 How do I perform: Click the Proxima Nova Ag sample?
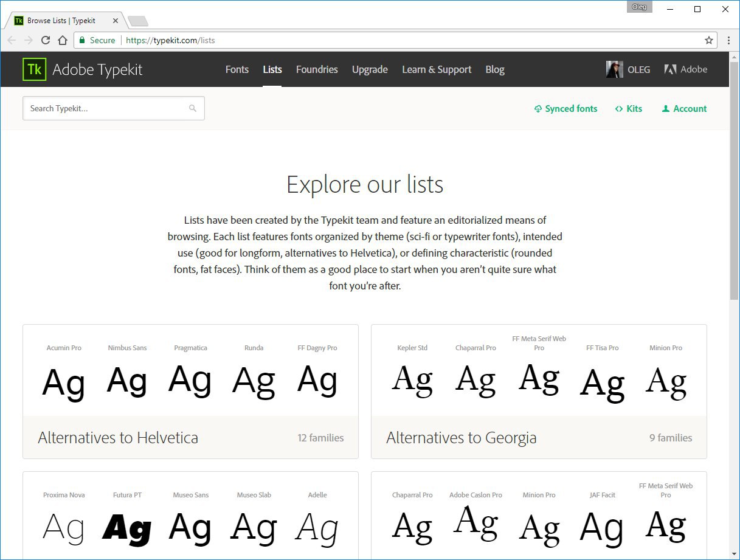click(63, 528)
